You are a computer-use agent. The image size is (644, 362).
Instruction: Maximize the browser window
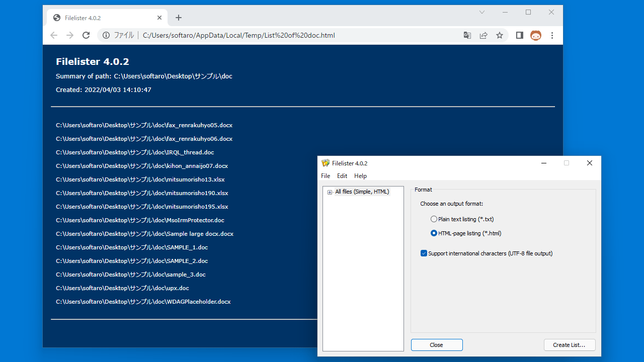(528, 12)
